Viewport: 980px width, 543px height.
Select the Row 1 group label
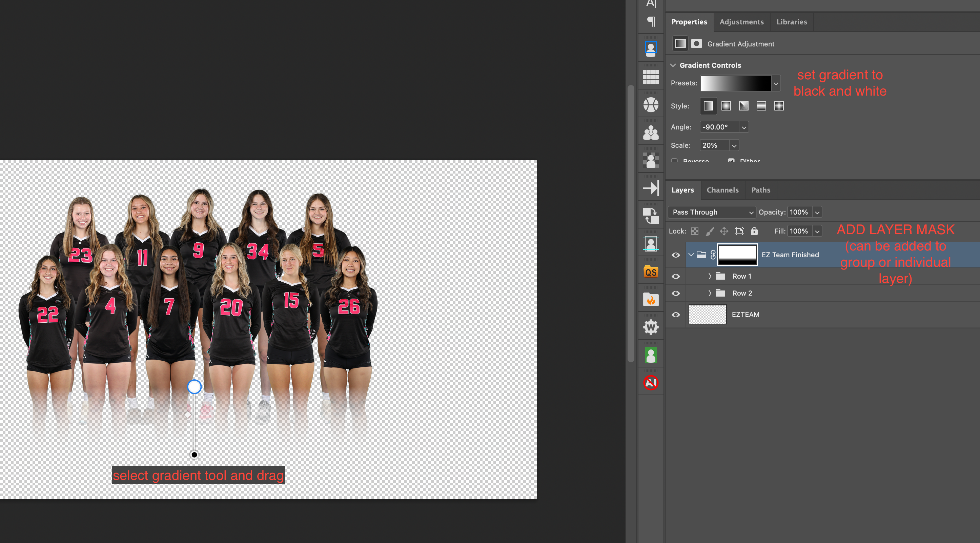coord(741,276)
